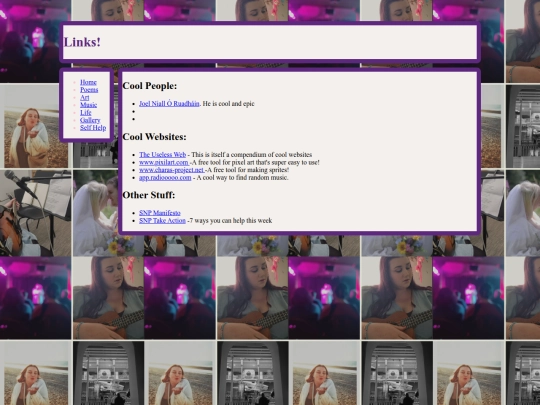Open the Home navigation link

click(88, 82)
